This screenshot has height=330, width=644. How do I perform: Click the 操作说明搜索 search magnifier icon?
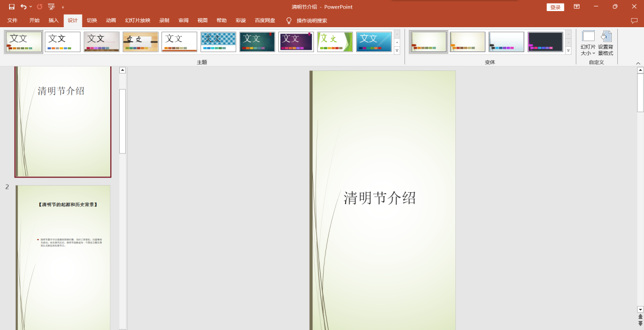tap(288, 21)
